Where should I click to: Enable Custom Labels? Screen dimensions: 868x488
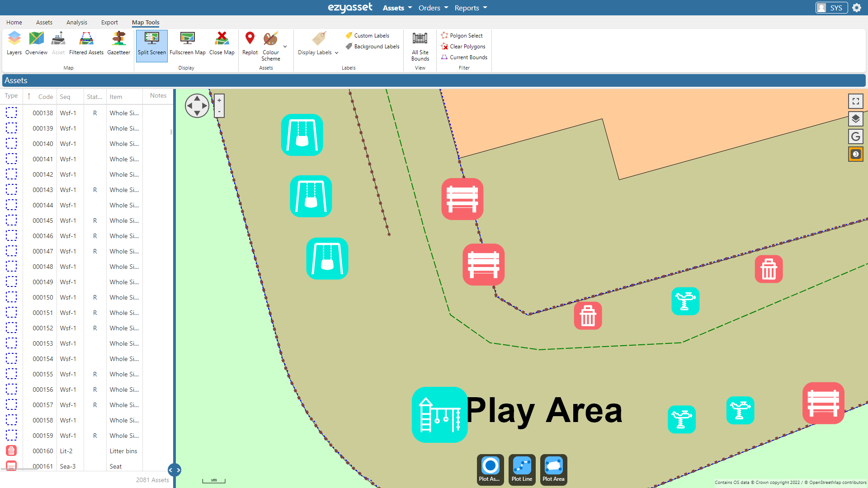(368, 35)
